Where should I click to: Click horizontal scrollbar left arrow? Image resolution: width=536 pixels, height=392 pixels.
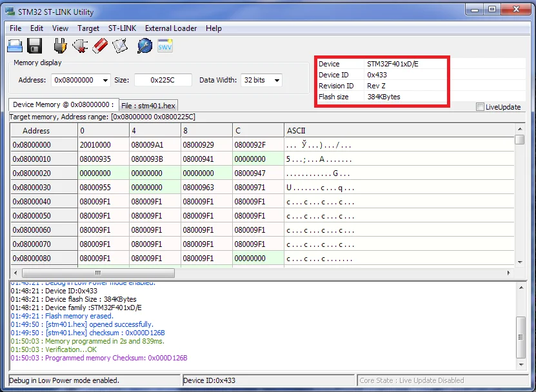click(x=15, y=273)
